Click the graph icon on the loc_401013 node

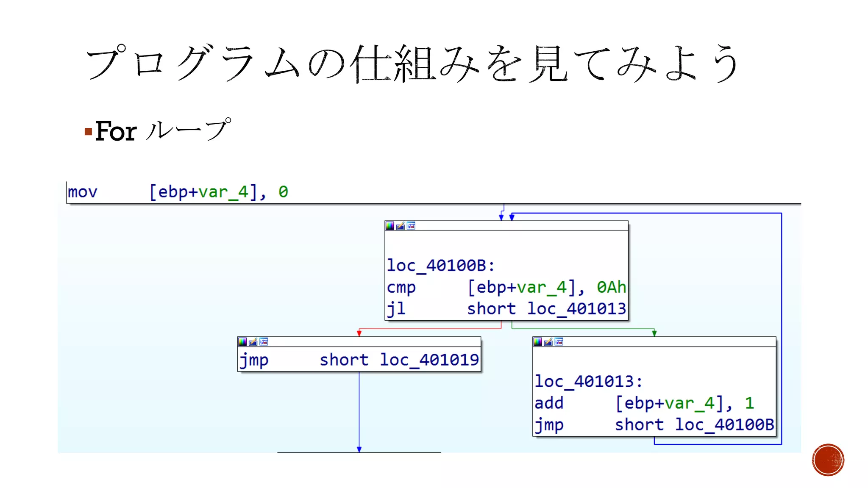(x=559, y=342)
